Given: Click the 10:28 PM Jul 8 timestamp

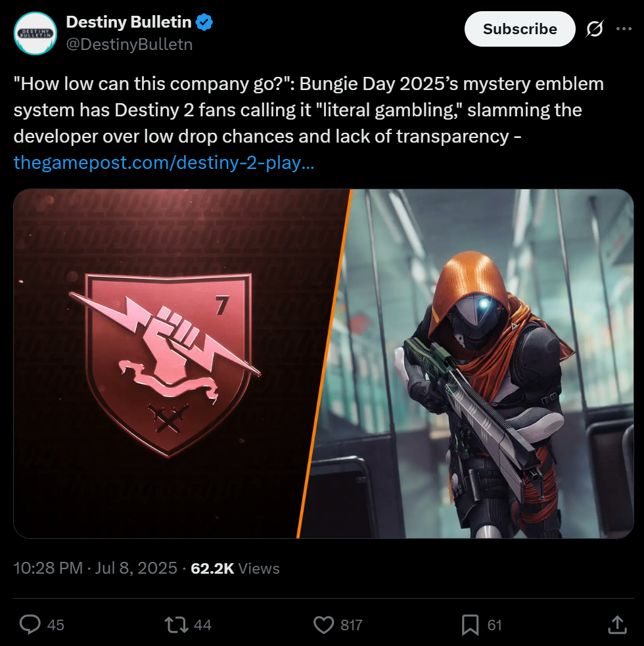Looking at the screenshot, I should point(95,568).
